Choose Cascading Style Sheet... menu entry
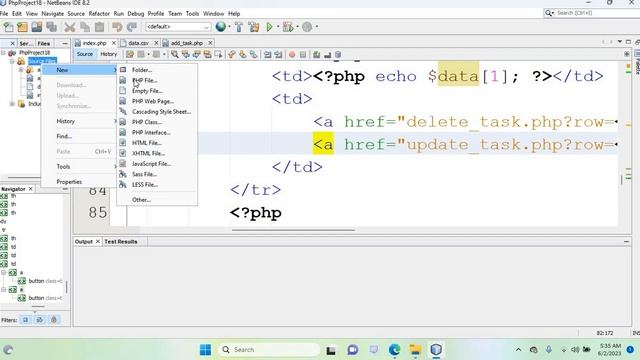Image resolution: width=640 pixels, height=360 pixels. click(157, 111)
